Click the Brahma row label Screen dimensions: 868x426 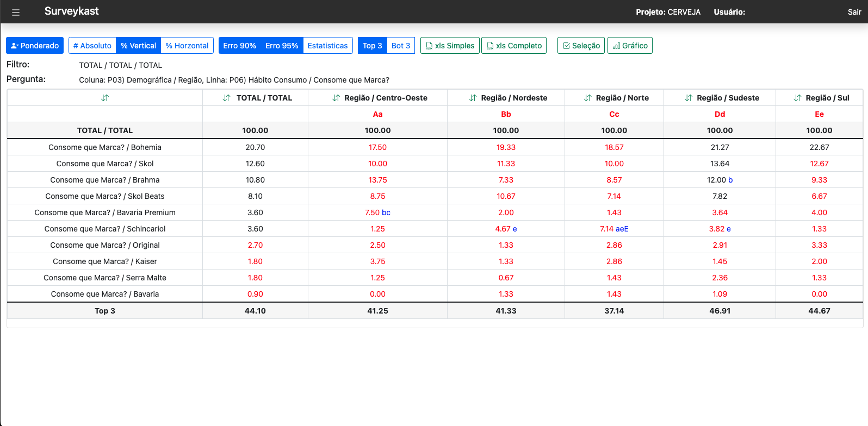[105, 180]
